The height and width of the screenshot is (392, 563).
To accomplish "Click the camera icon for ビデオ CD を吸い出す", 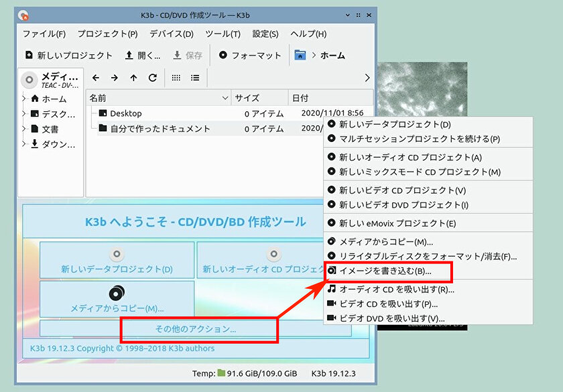I will pyautogui.click(x=332, y=304).
